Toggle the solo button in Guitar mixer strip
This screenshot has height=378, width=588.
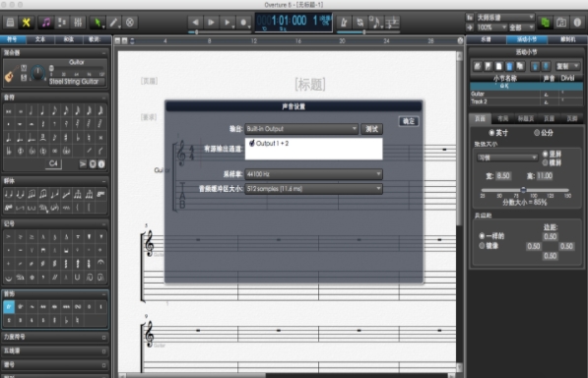[x=24, y=78]
